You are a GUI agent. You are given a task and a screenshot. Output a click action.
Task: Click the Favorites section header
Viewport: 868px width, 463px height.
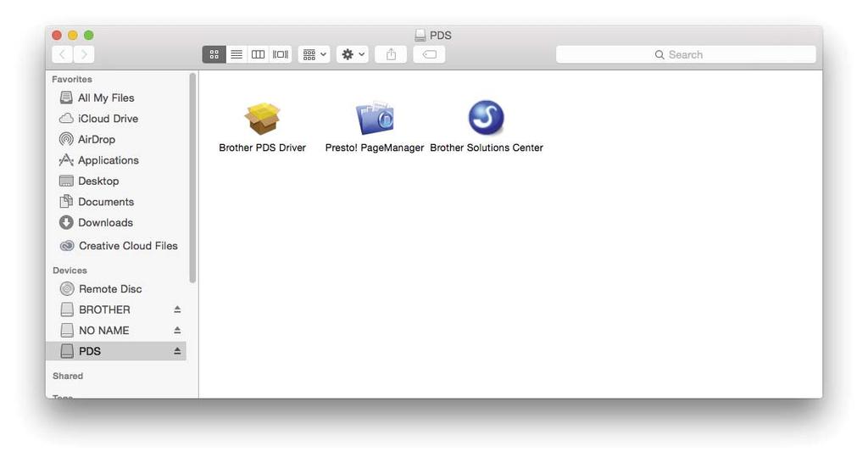point(72,79)
